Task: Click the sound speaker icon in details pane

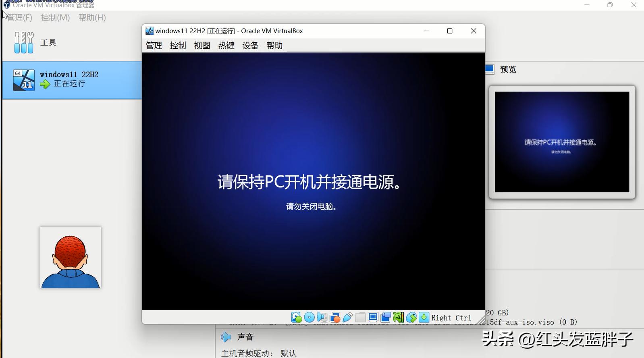Action: point(226,337)
